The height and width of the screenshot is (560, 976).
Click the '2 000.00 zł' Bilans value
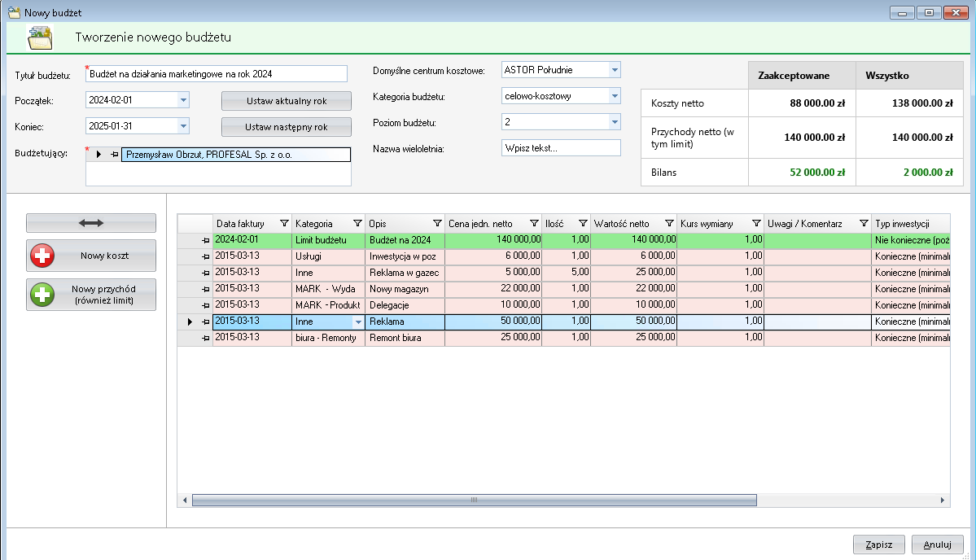click(x=928, y=173)
